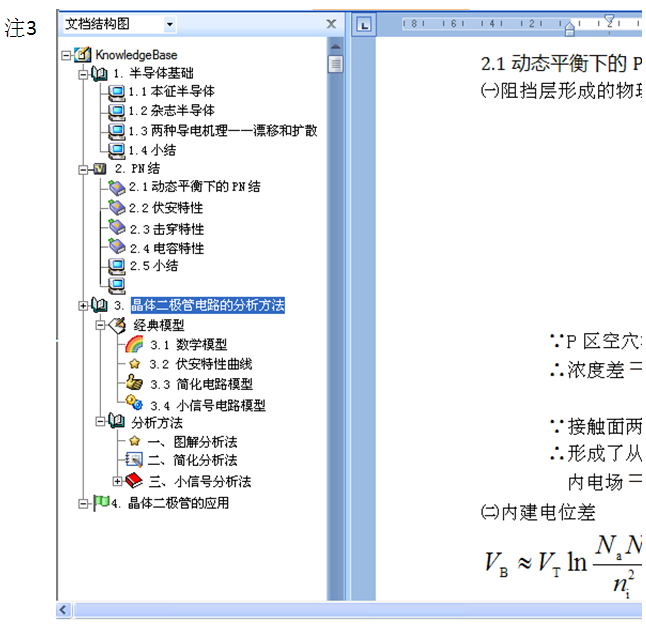Click the thumbs-up icon beside 3.3 简化电路模型

coord(134,383)
